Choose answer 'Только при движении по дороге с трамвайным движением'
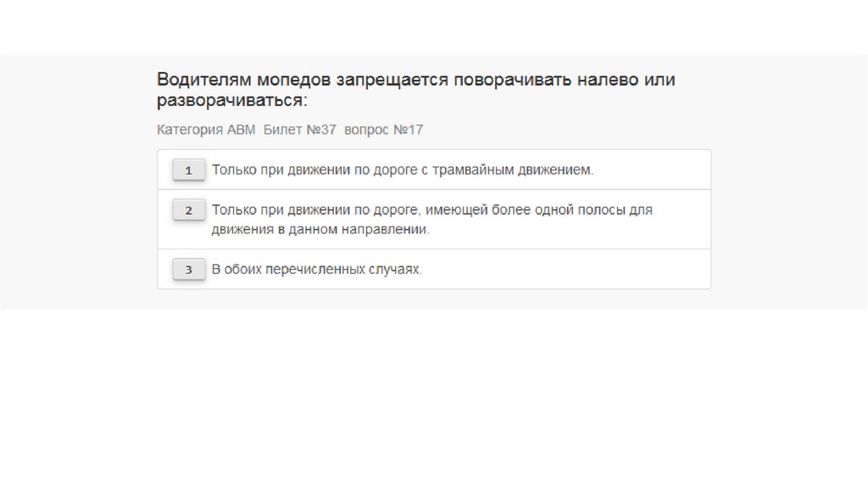 (x=403, y=170)
